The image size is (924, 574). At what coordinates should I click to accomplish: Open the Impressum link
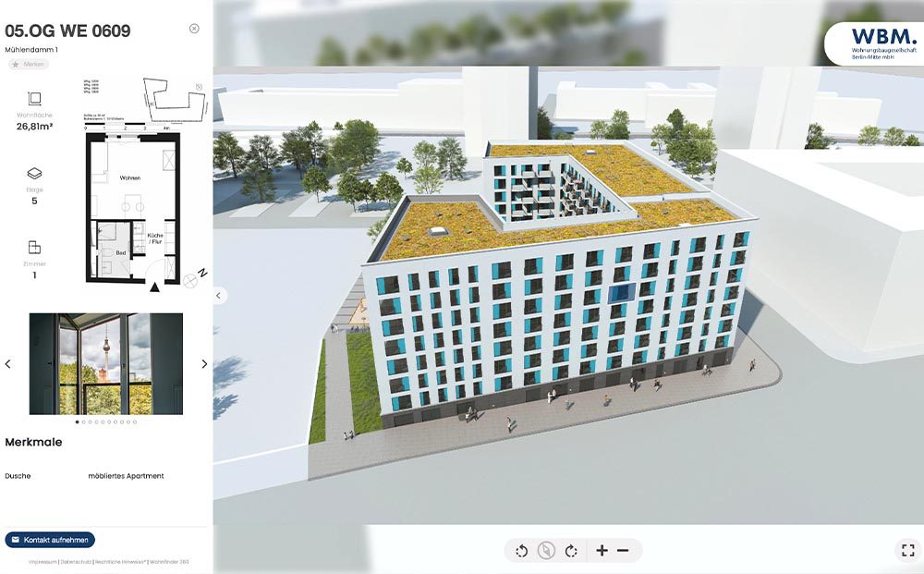coord(42,562)
